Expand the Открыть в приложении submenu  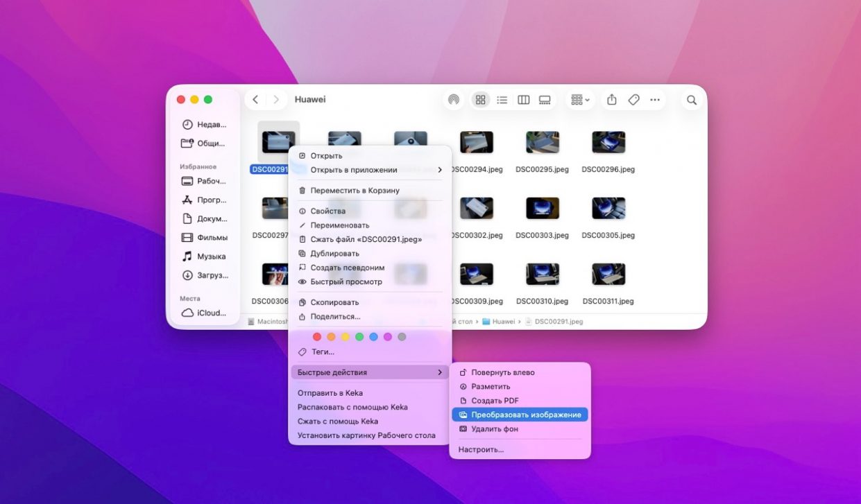click(x=370, y=170)
